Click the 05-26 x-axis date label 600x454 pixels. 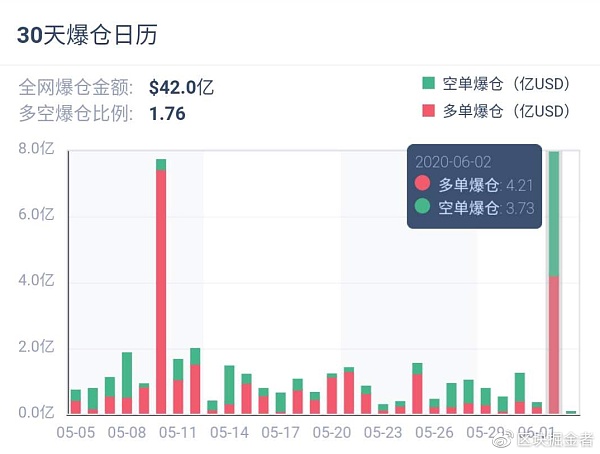pos(434,433)
